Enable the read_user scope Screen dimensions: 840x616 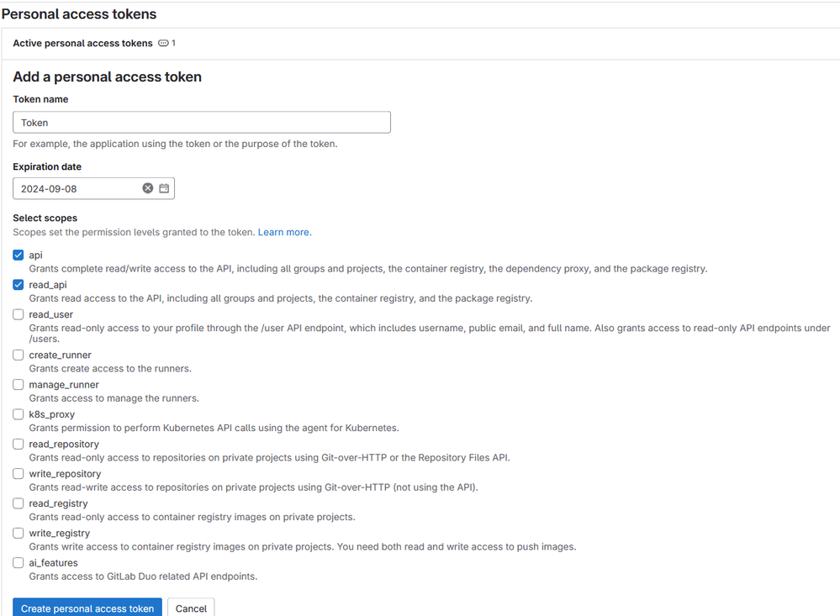click(18, 314)
